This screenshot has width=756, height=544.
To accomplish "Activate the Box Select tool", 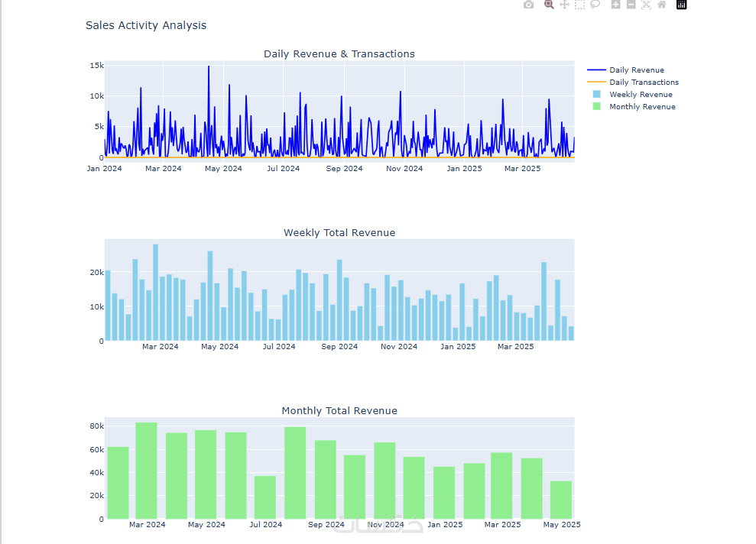I will tap(579, 5).
